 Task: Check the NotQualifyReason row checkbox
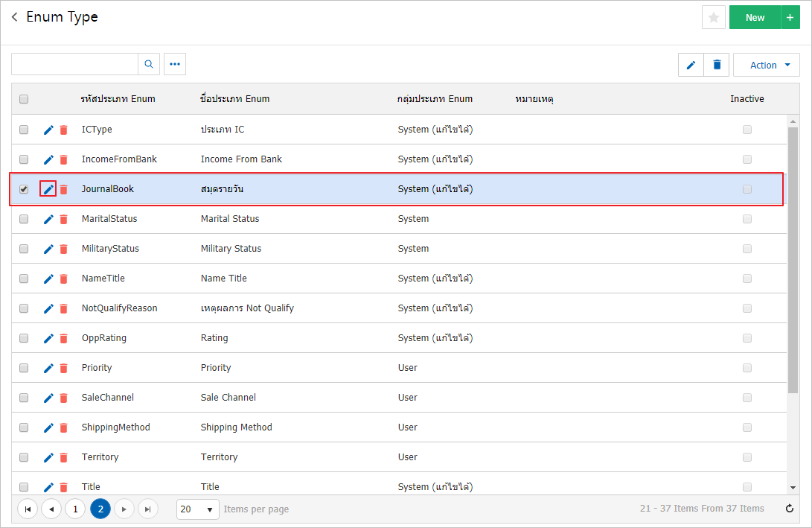[x=24, y=308]
